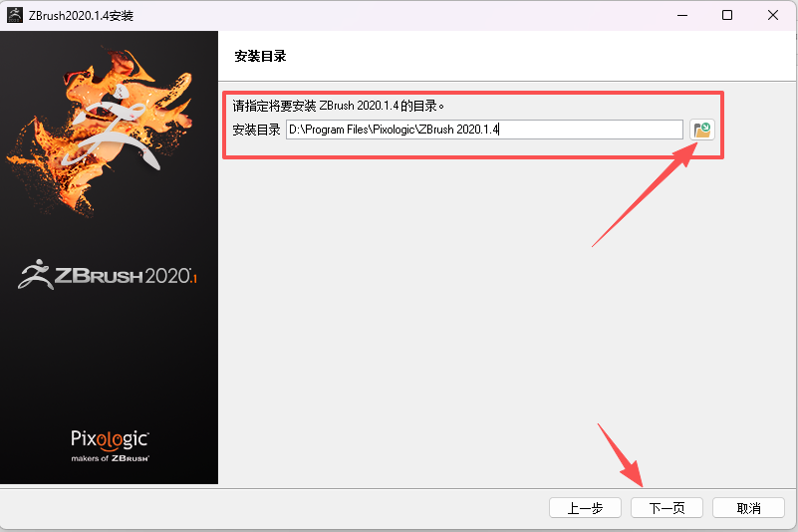Go to next page with 下一页

tap(666, 507)
